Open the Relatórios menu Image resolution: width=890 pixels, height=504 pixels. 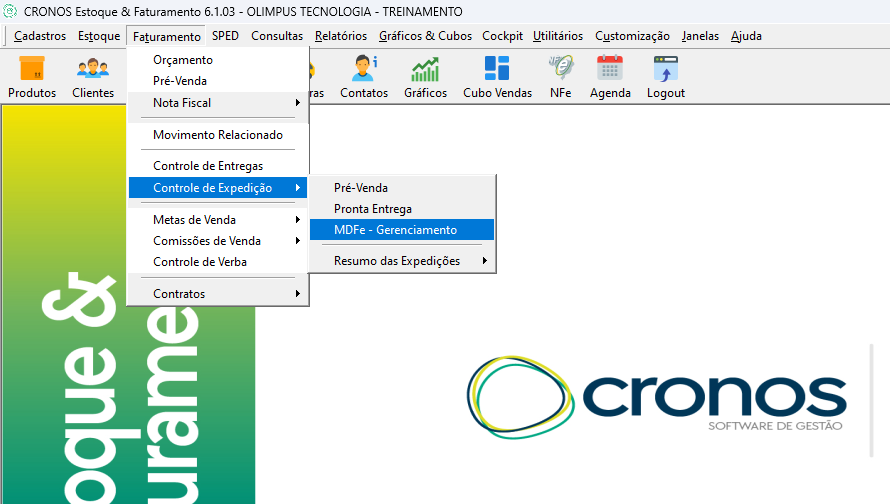(x=341, y=36)
